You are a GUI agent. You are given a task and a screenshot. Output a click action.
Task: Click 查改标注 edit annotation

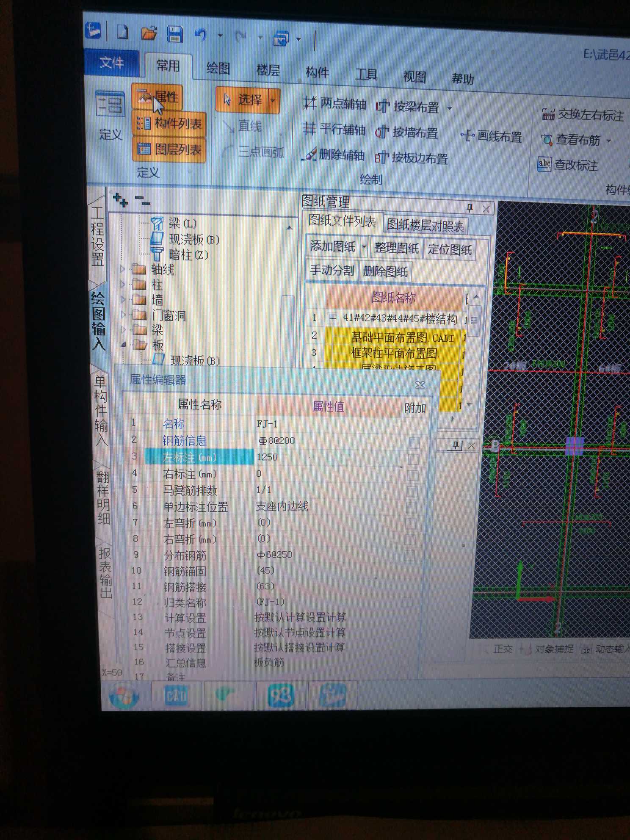(567, 165)
